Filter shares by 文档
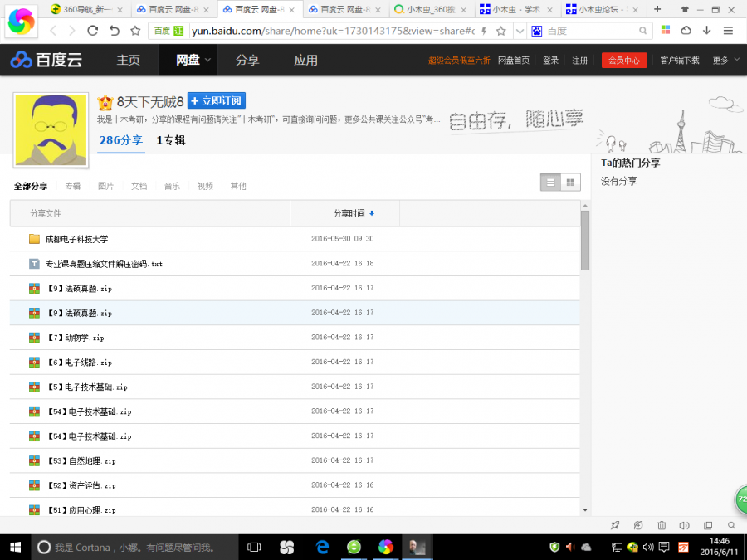 [x=139, y=186]
